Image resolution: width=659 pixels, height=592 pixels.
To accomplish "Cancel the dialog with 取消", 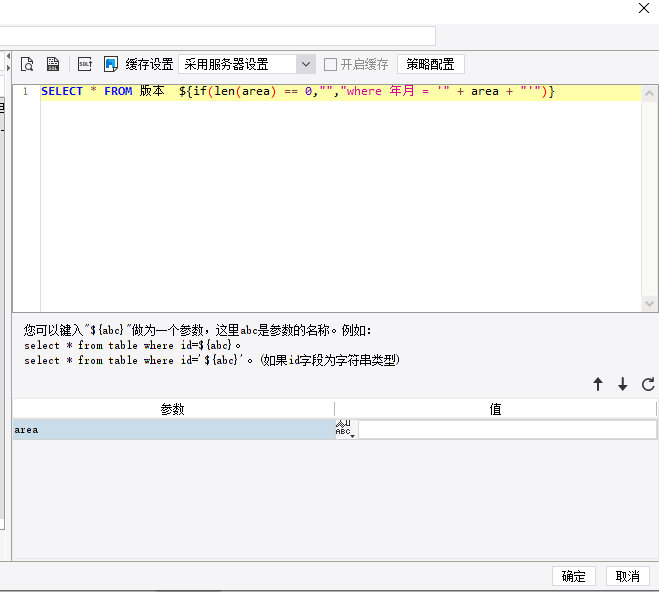I will (627, 576).
